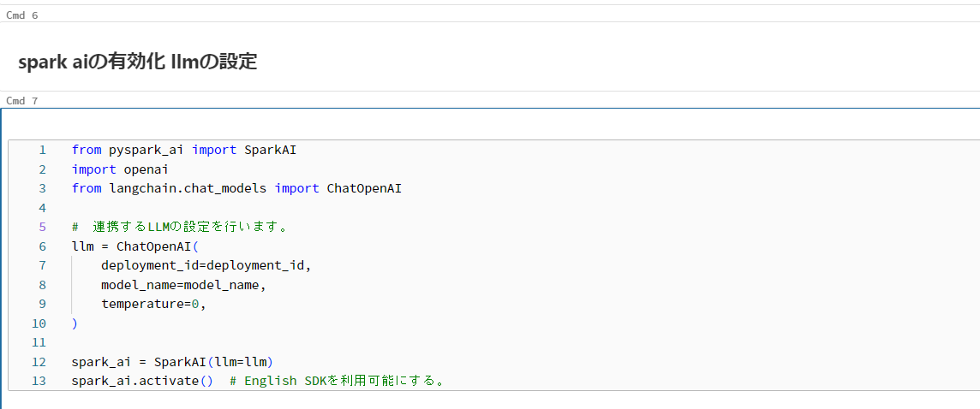Viewport: 980px width, 409px height.
Task: Click 'model_name=model_name,' argument line
Action: click(x=183, y=286)
